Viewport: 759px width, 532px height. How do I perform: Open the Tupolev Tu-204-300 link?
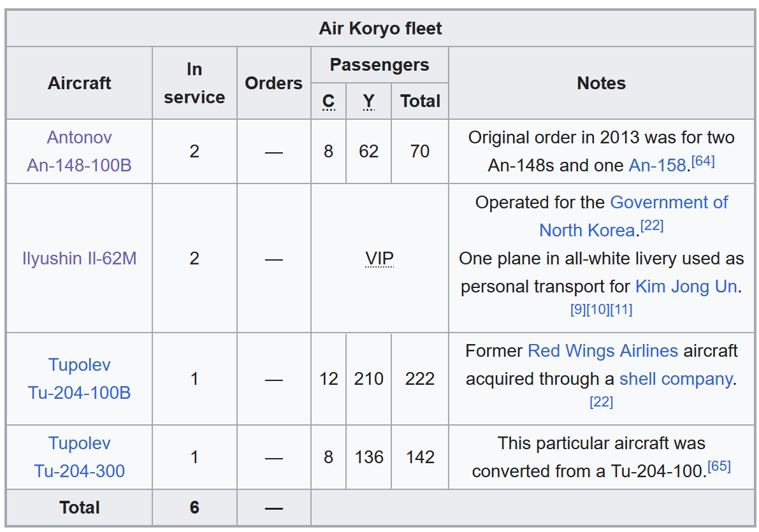79,457
